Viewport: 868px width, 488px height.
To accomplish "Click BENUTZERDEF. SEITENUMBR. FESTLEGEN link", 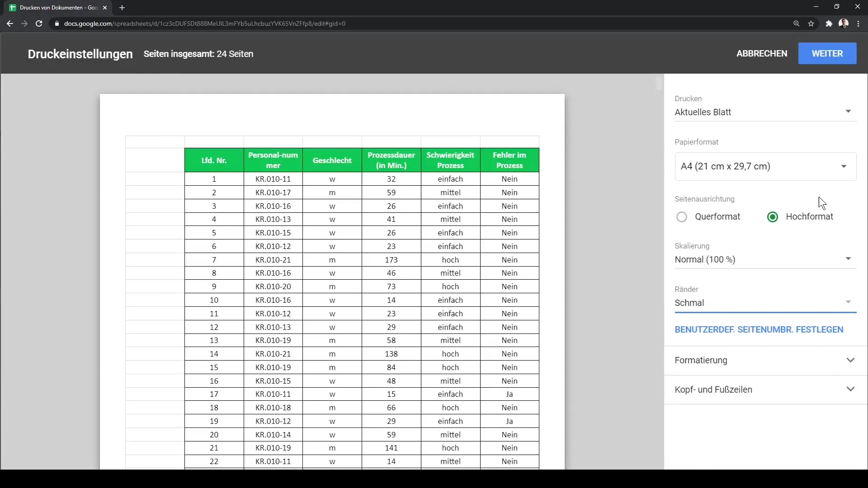I will (x=759, y=329).
